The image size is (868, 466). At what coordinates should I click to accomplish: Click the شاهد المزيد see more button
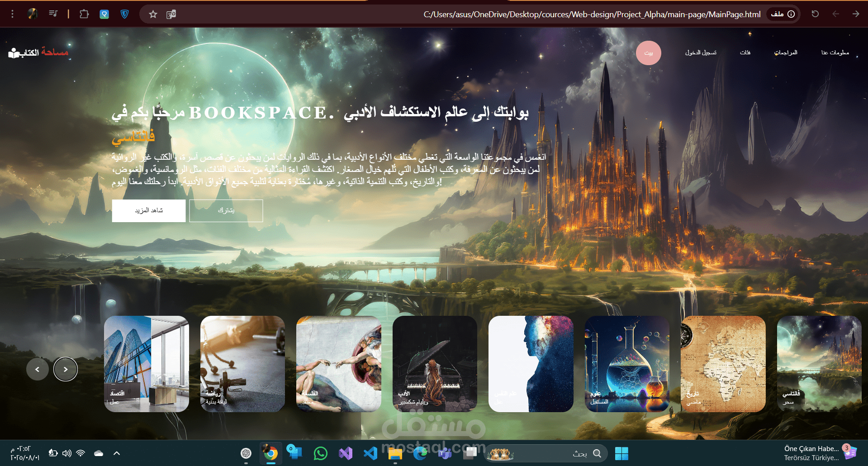click(149, 211)
